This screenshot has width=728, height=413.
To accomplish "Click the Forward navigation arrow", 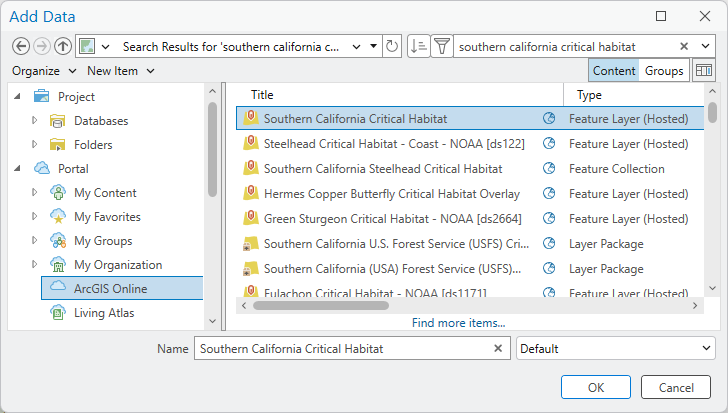I will [42, 46].
